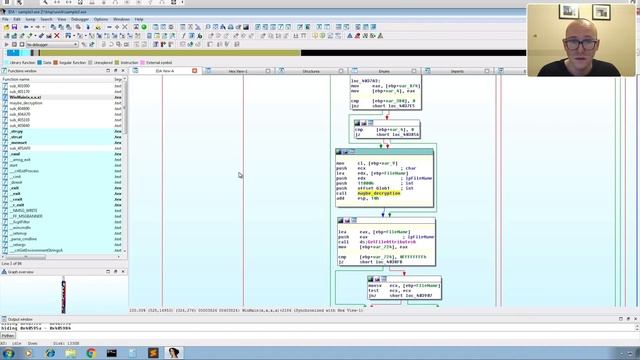The height and width of the screenshot is (360, 640).
Task: Click the 'Line 3 of 96' status text
Action: pos(11,264)
